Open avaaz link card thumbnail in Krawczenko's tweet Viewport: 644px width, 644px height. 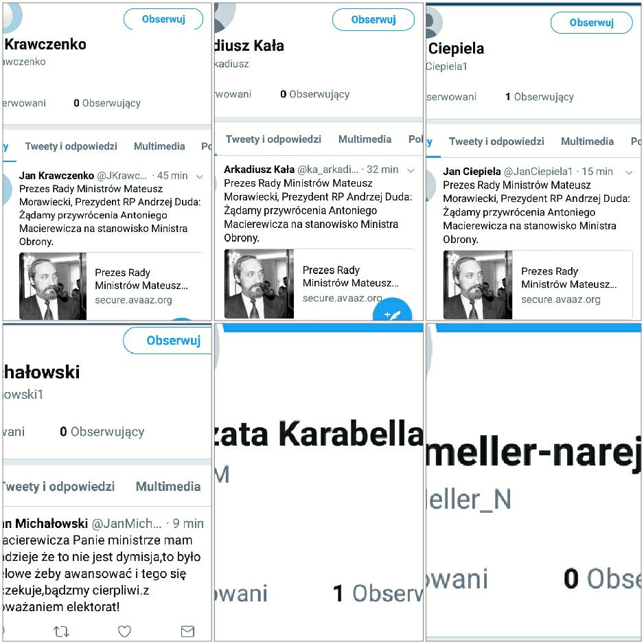[53, 286]
